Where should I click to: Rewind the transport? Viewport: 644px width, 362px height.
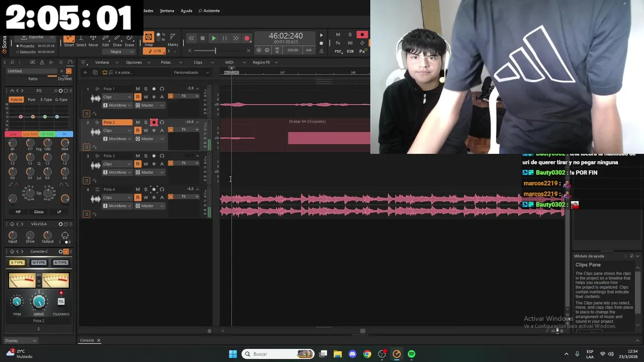[191, 38]
